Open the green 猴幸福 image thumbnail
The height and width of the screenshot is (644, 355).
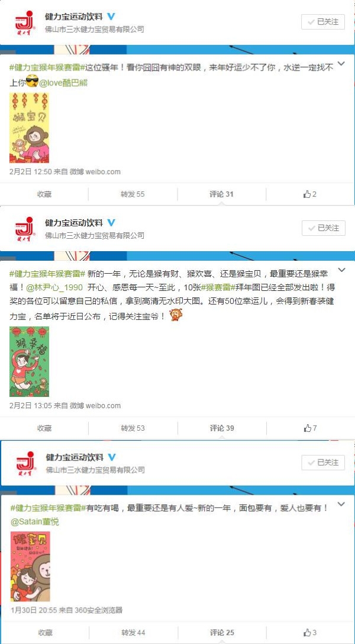(x=29, y=361)
